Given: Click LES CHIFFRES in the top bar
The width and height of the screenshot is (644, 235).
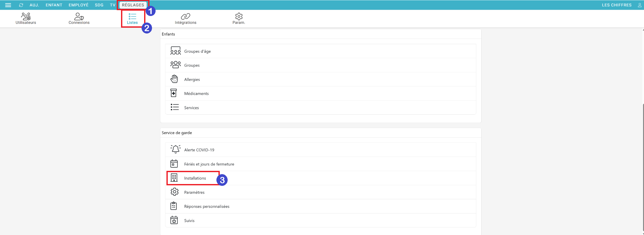Looking at the screenshot, I should pyautogui.click(x=617, y=5).
